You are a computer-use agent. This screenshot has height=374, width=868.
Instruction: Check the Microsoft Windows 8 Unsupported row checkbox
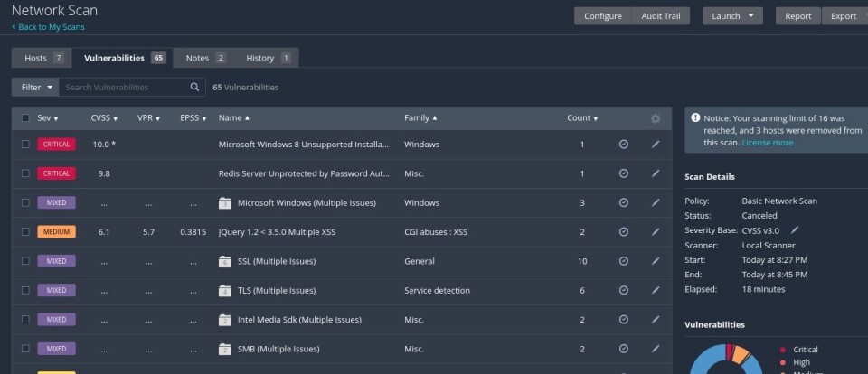click(x=25, y=145)
